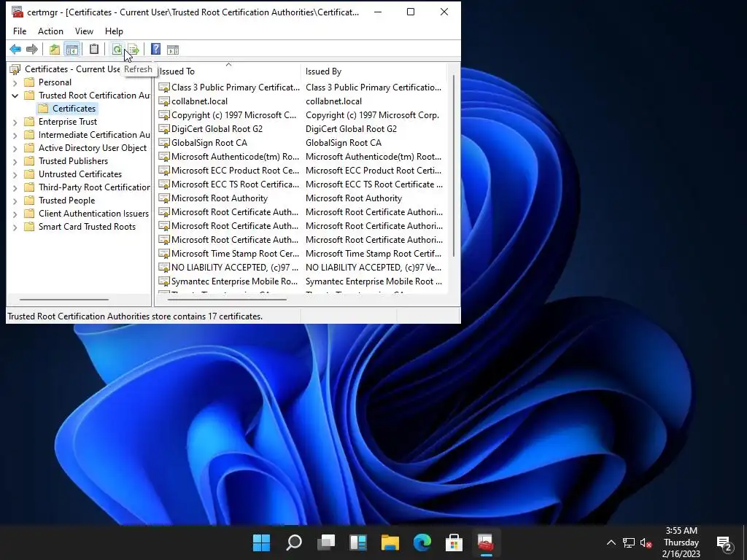The height and width of the screenshot is (560, 747).
Task: Click the Export List toolbar icon
Action: tap(133, 49)
